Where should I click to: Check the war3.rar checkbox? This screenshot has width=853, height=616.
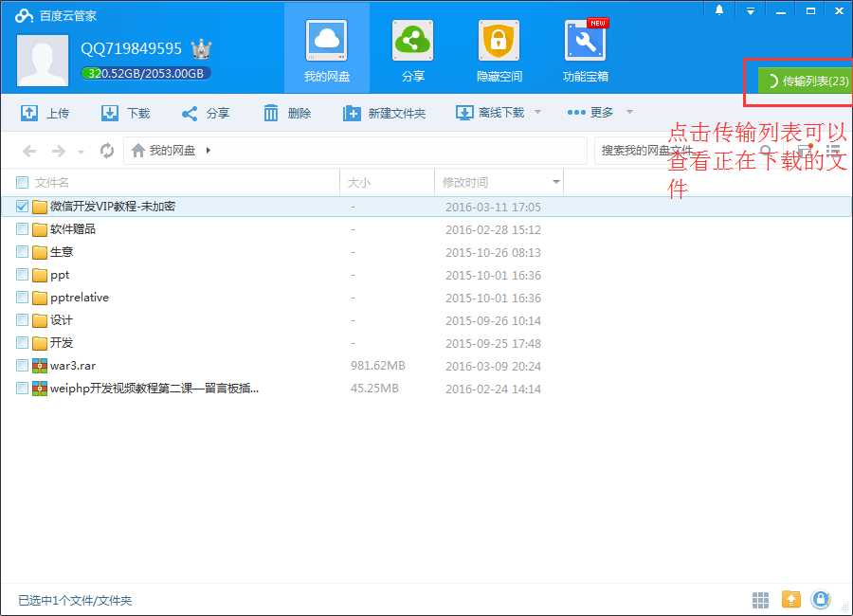[23, 366]
